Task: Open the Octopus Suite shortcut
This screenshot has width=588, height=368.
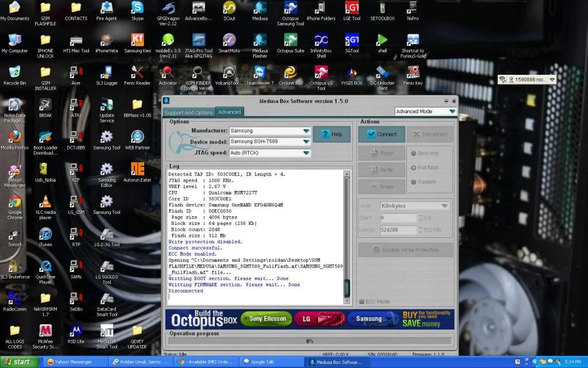Action: tap(290, 43)
